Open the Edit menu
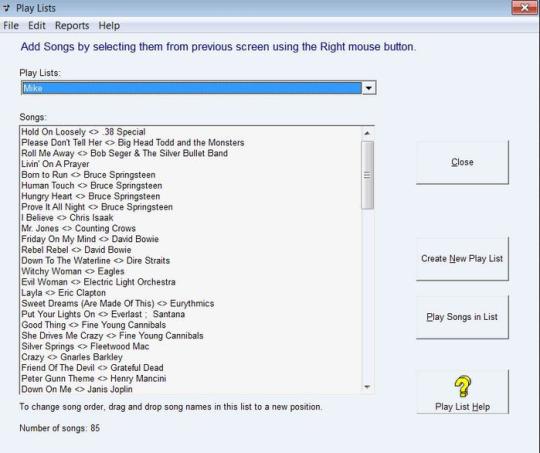 click(37, 25)
